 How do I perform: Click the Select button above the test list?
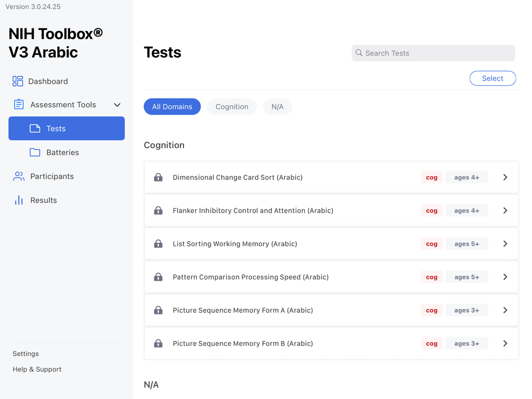(493, 78)
